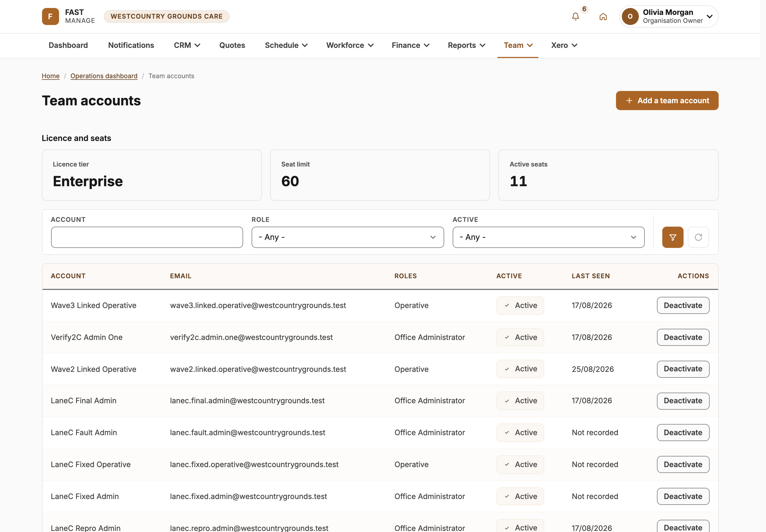766x532 pixels.
Task: Open the Workforce dropdown menu
Action: tap(350, 45)
